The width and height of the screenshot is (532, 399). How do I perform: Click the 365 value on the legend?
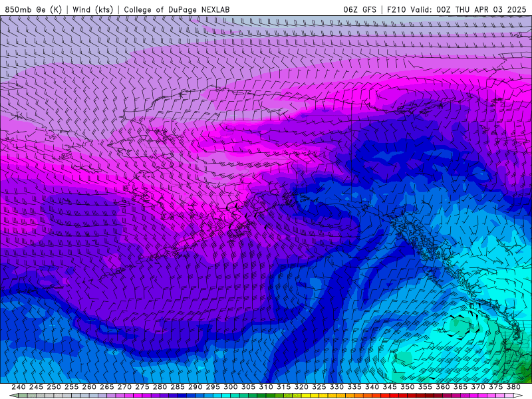coord(460,387)
